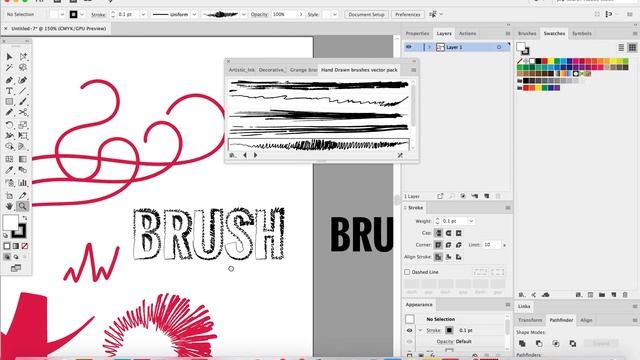Select the Zoom magnifier tool
Image resolution: width=640 pixels, height=360 pixels.
click(22, 207)
